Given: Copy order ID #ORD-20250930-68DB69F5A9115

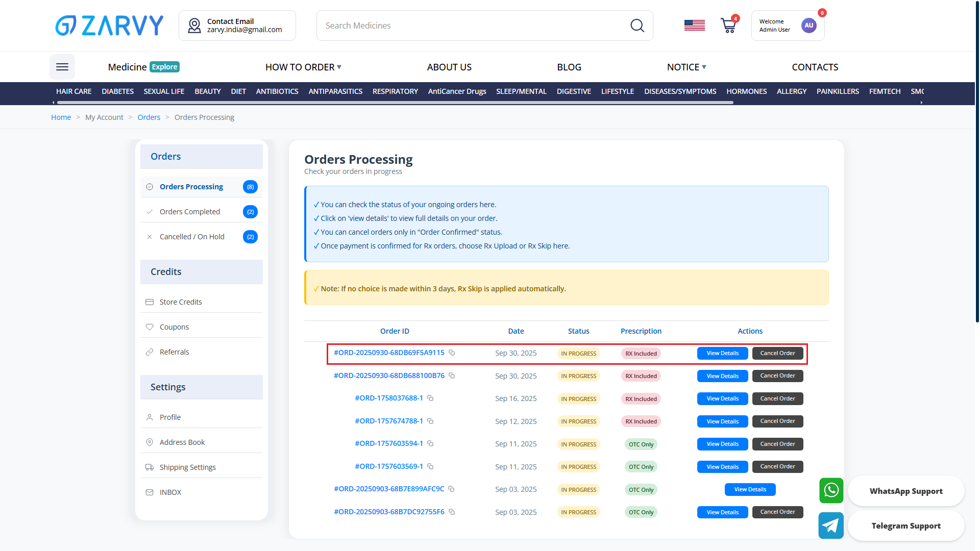Looking at the screenshot, I should 452,353.
